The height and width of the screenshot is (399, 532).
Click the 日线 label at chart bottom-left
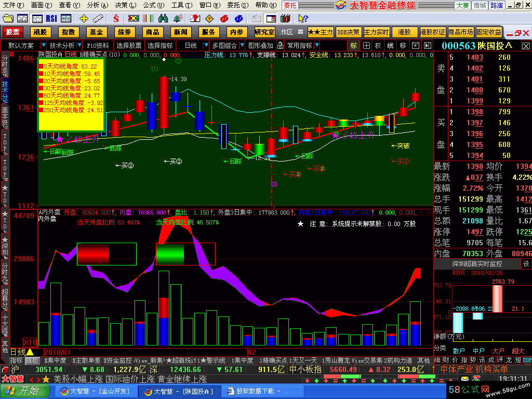(x=18, y=352)
